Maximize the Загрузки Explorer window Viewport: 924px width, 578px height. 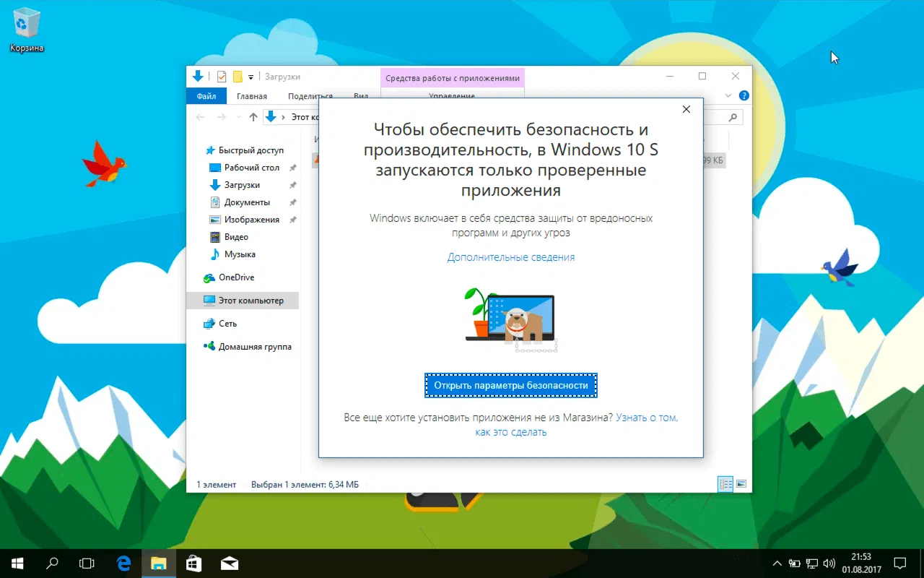point(702,77)
